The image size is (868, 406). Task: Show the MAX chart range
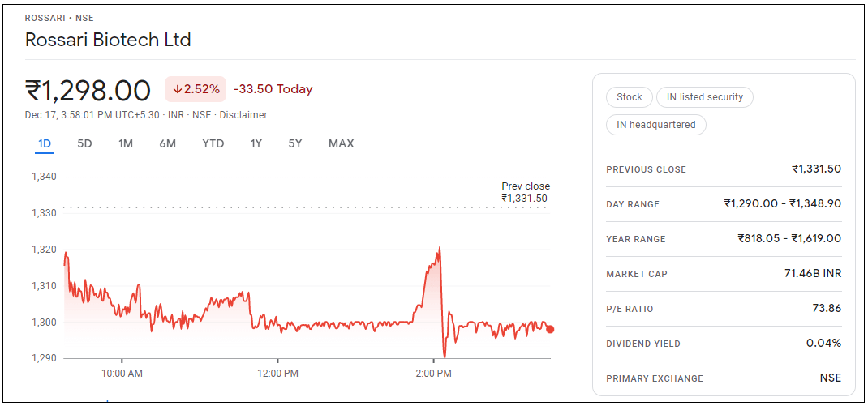click(x=341, y=143)
